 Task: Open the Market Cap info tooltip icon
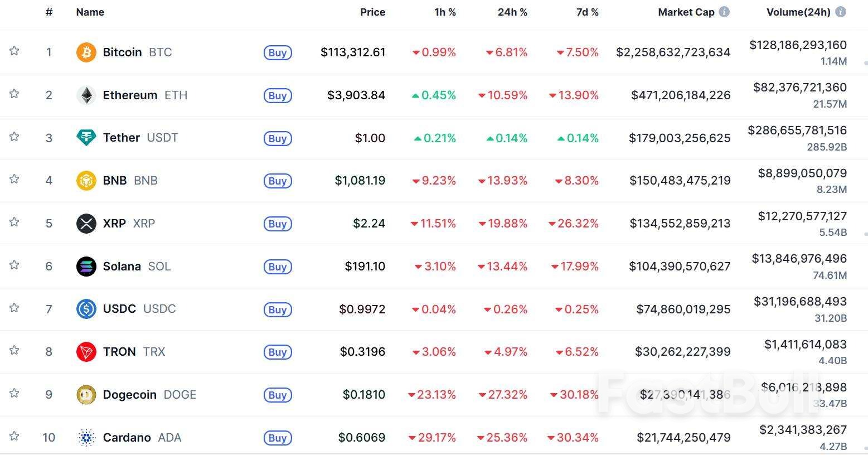pos(724,12)
